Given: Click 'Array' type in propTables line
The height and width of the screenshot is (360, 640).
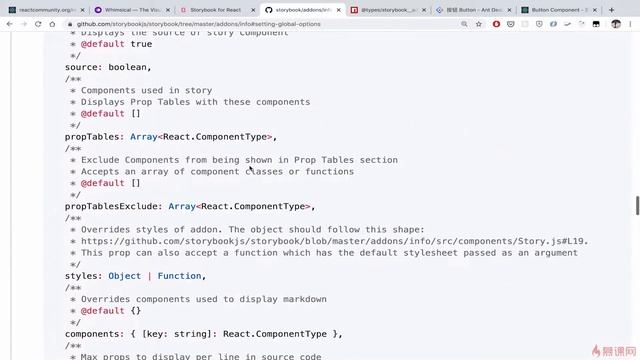Looking at the screenshot, I should 144,137.
